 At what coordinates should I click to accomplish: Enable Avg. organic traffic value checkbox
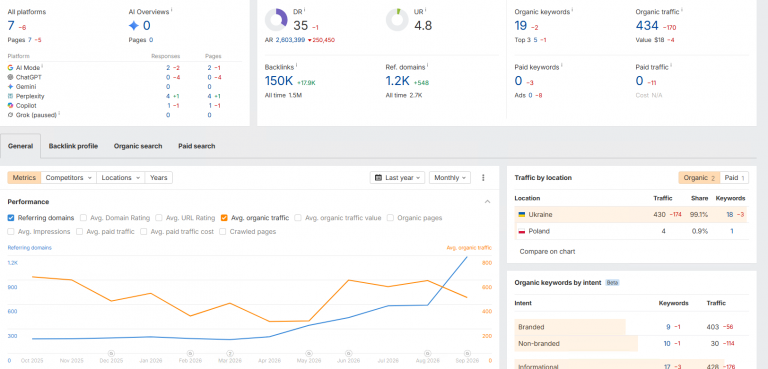click(298, 218)
